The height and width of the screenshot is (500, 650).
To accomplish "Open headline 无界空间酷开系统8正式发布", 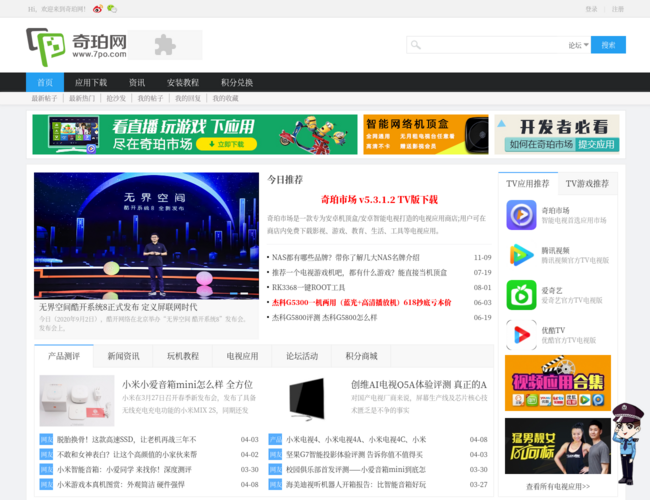I will pos(118,307).
